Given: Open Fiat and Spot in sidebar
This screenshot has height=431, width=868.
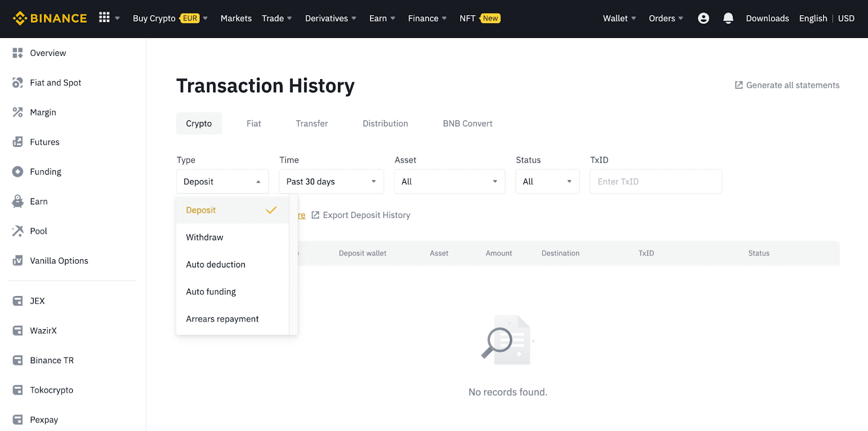Looking at the screenshot, I should [x=55, y=82].
